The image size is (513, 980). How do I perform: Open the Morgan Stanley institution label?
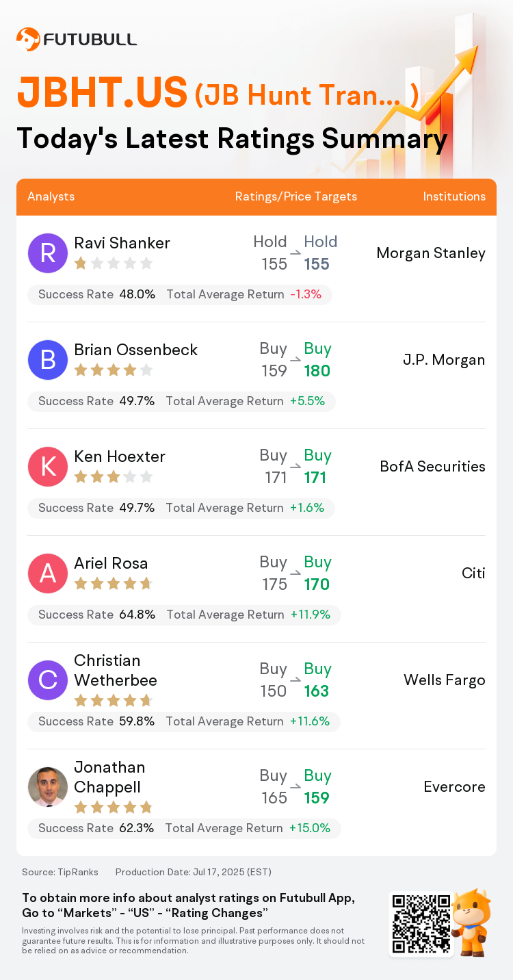pos(431,253)
